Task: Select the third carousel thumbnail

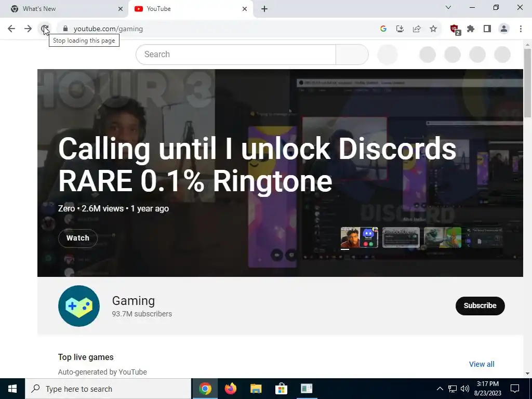Action: tap(443, 237)
